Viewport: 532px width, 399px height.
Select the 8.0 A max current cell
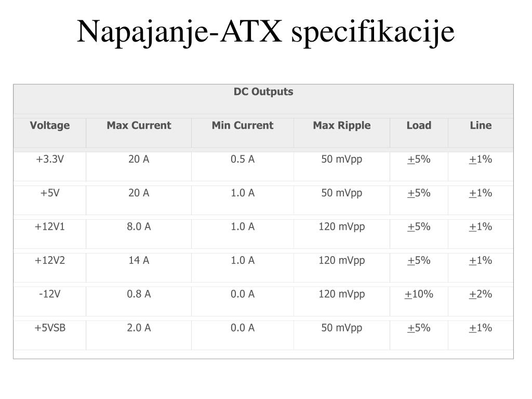(139, 227)
